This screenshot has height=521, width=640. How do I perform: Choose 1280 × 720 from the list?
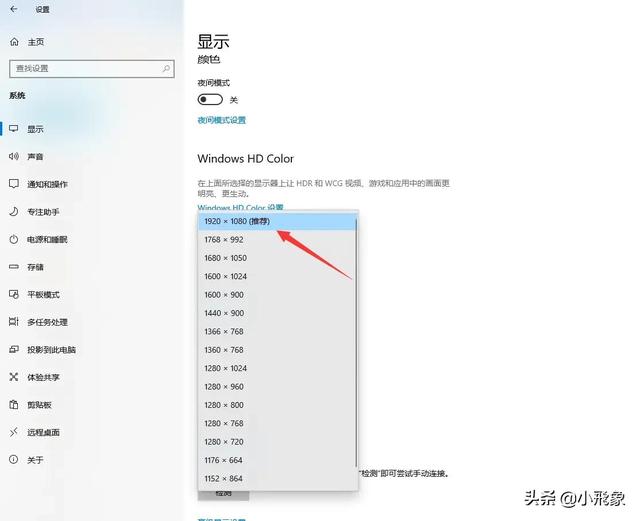pyautogui.click(x=277, y=442)
